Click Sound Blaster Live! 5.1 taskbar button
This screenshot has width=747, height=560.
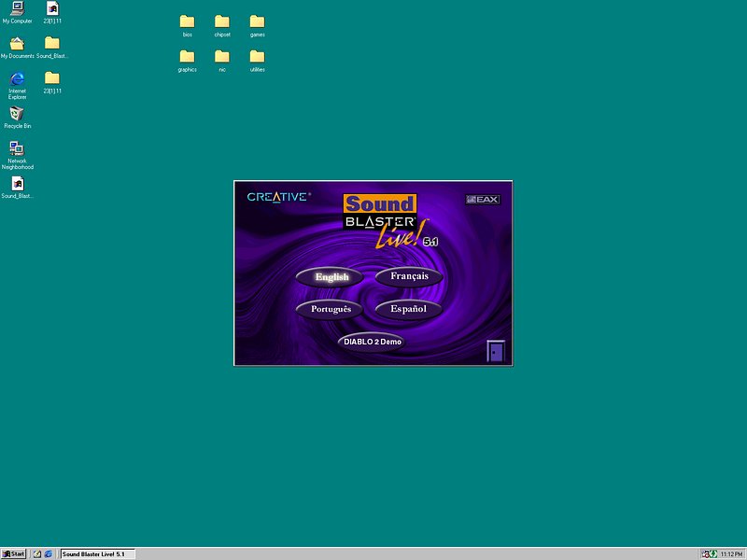98,553
